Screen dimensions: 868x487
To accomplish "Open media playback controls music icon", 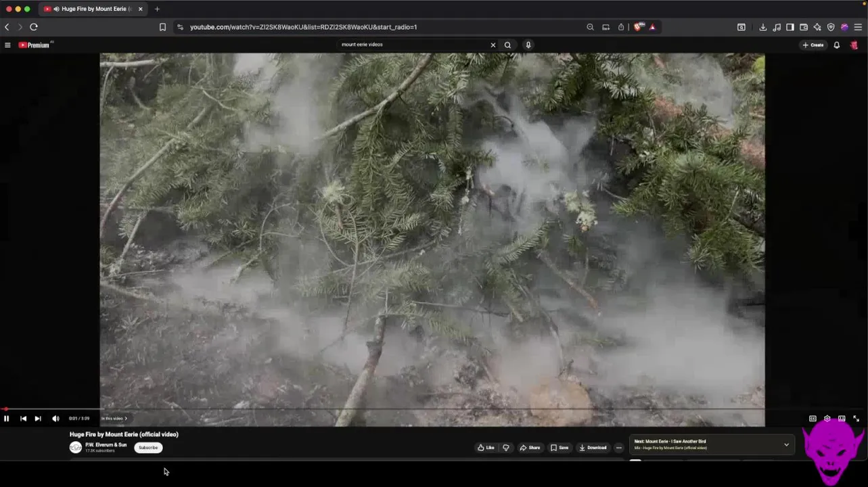I will (777, 27).
